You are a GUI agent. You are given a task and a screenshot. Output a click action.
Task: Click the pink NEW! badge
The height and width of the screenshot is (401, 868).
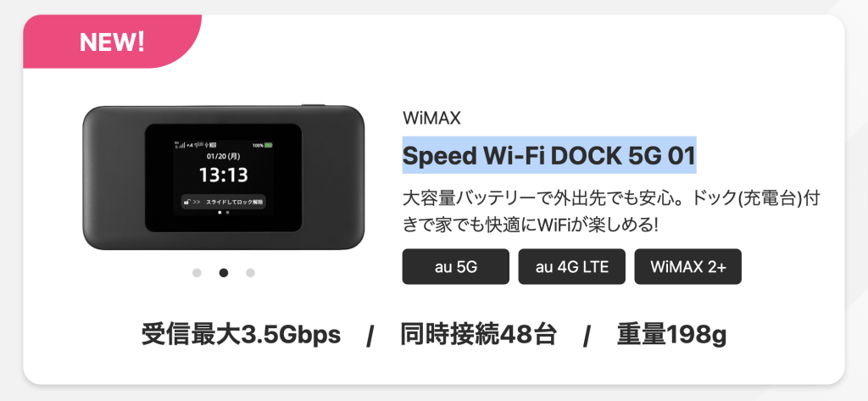(x=112, y=40)
